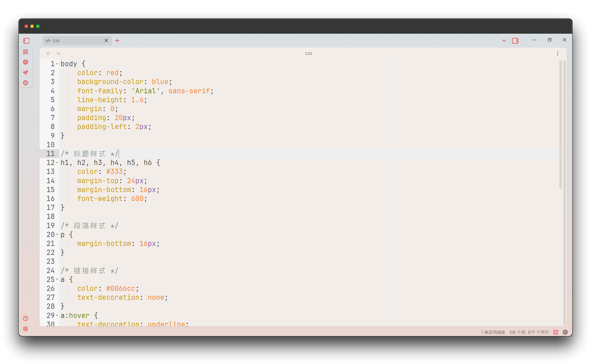Open the settings gear icon
Image resolution: width=591 pixels, height=364 pixels.
(x=26, y=329)
